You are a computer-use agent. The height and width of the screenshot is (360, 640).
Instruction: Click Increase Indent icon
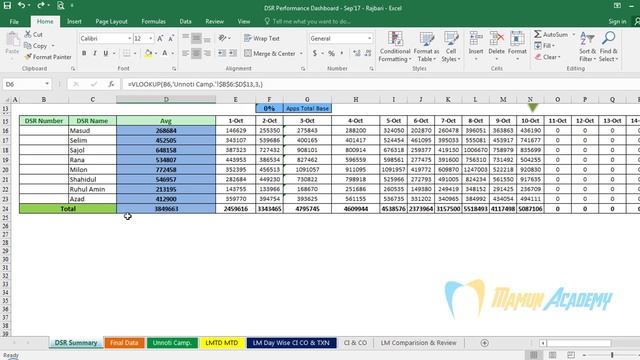(x=233, y=53)
